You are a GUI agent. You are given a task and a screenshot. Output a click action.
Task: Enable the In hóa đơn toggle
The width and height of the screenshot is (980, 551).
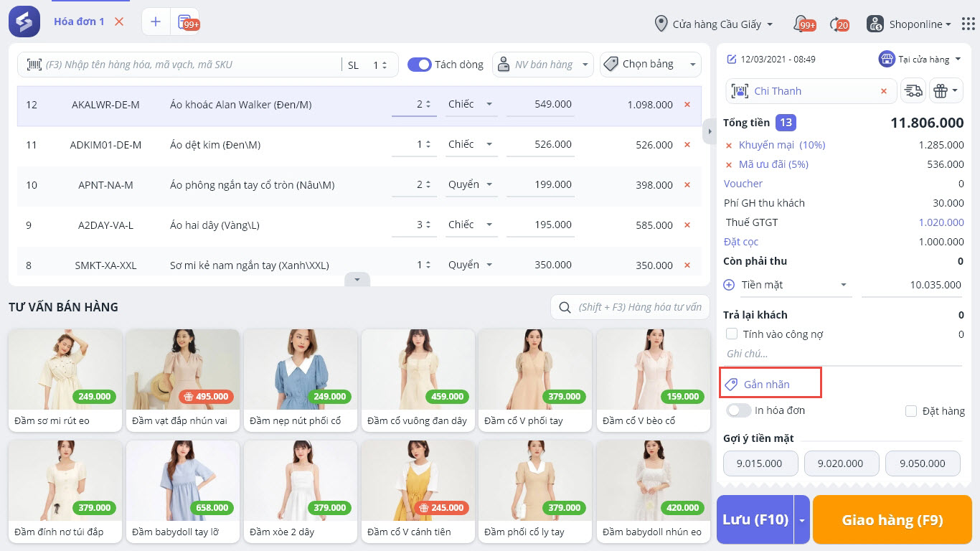(x=738, y=410)
